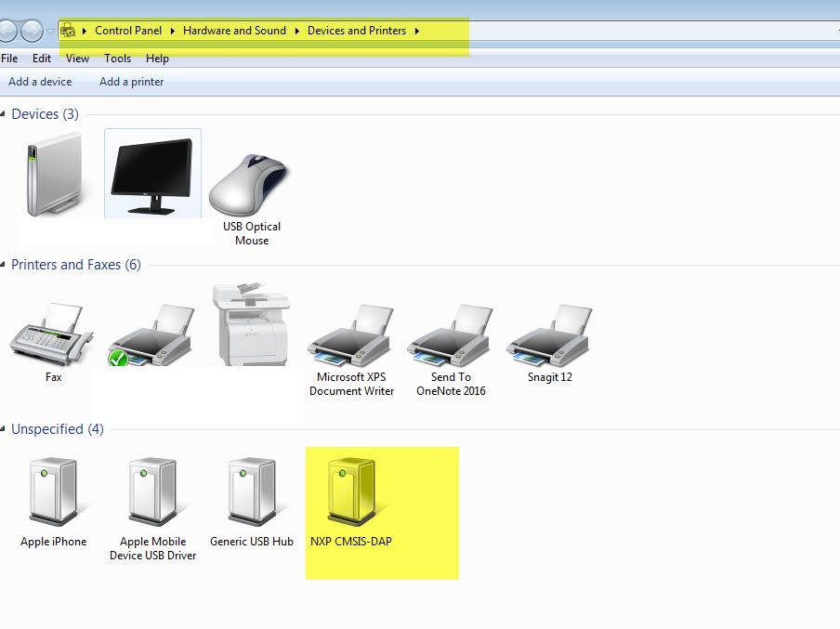Click the Printers and Faxes (6) heading

click(x=76, y=265)
